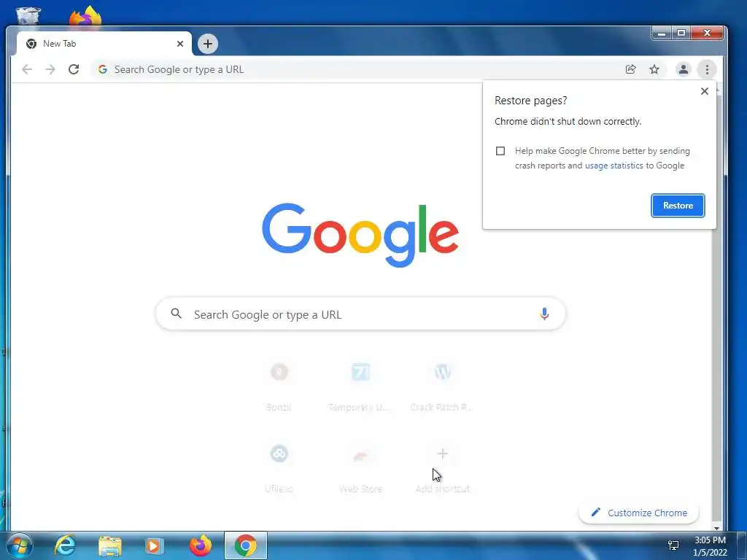Open Windows Media Player on taskbar
Viewport: 747px width, 560px height.
[154, 545]
